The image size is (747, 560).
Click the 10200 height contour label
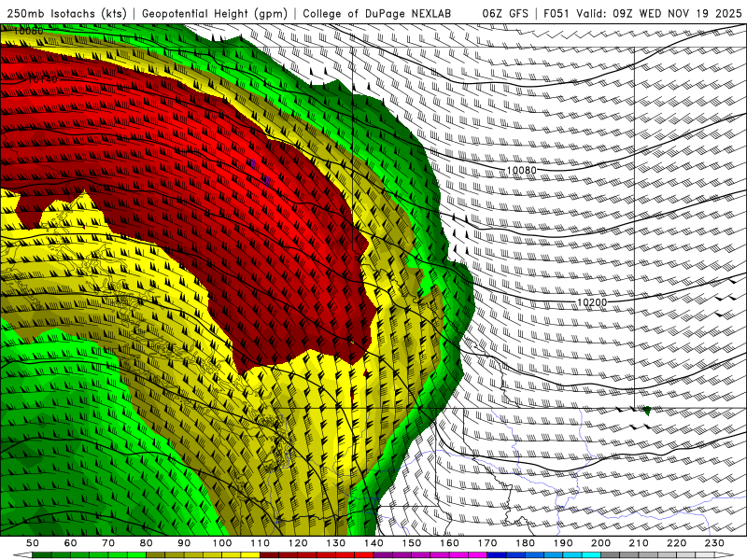592,301
